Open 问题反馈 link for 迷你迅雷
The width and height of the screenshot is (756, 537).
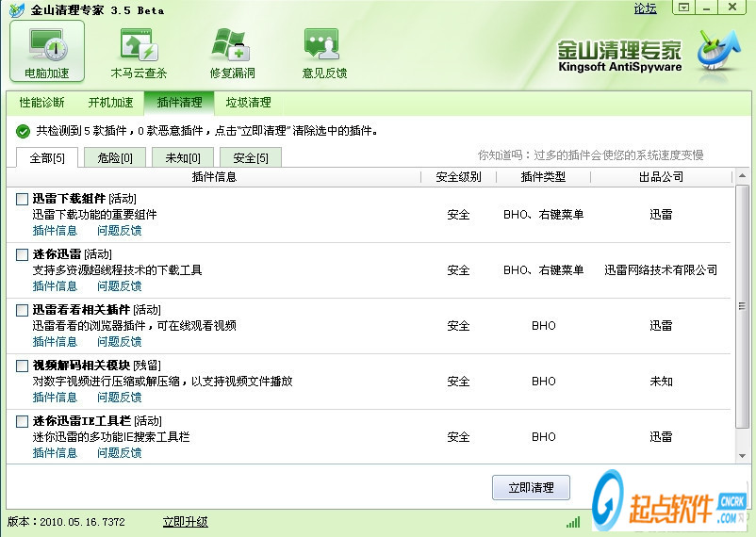(119, 285)
